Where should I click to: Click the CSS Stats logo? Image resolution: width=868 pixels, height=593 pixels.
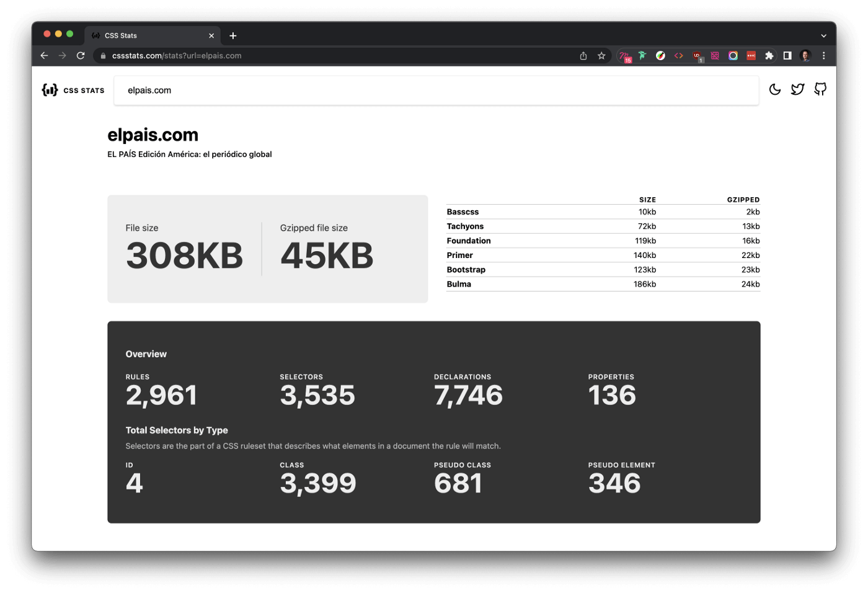point(73,90)
